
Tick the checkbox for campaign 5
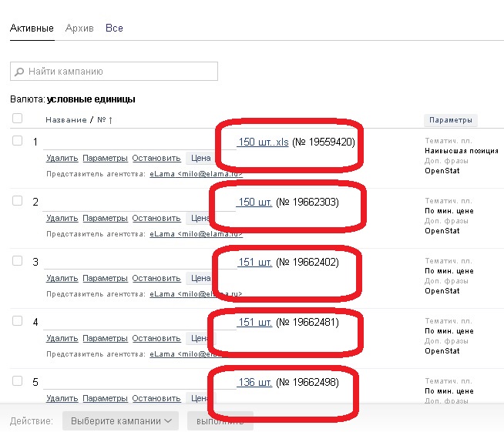point(18,381)
